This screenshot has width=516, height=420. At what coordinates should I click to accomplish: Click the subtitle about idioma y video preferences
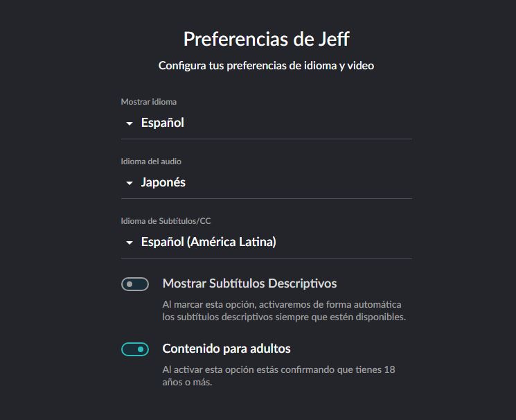point(266,66)
